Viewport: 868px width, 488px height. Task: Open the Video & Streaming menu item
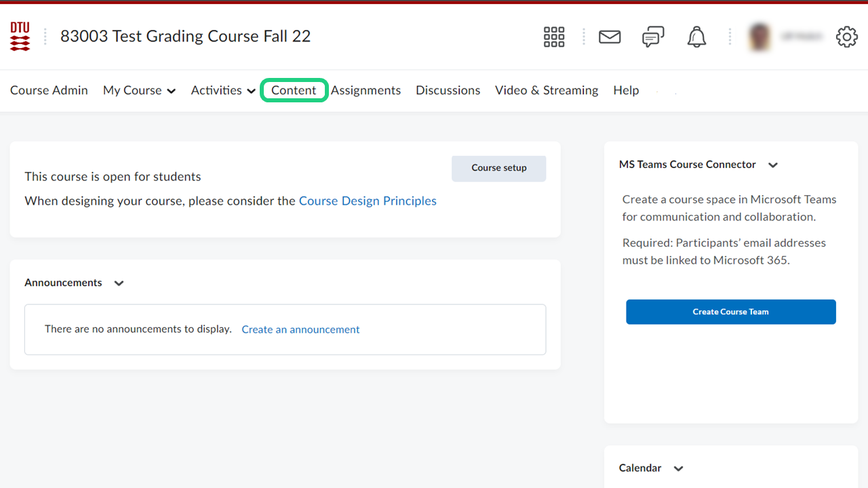pyautogui.click(x=546, y=91)
